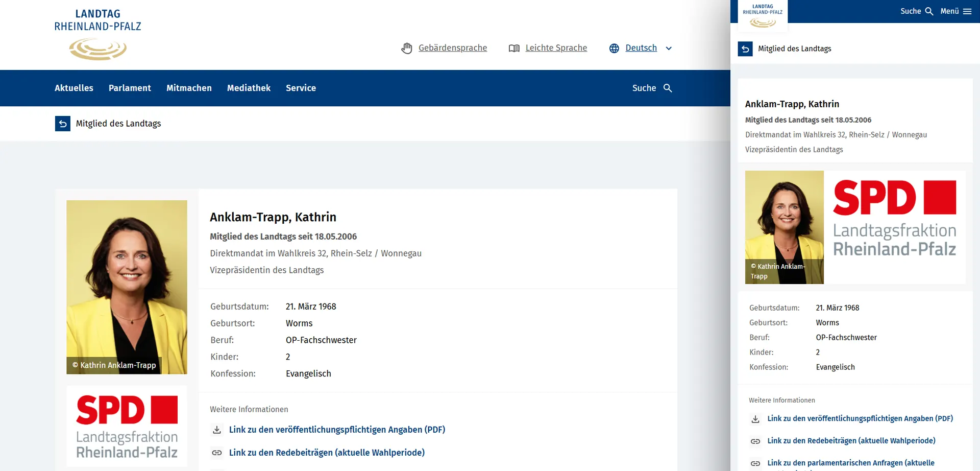Open the Parlament navigation menu
Viewport: 980px width, 471px height.
pos(130,88)
